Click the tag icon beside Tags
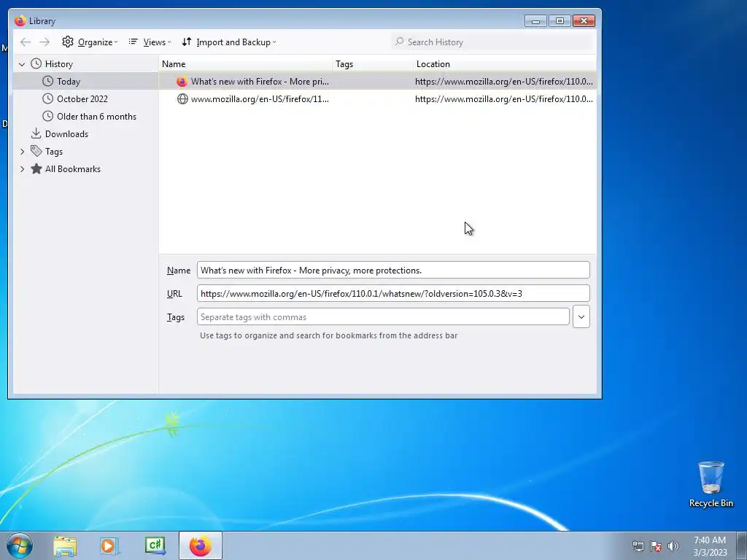The width and height of the screenshot is (747, 560). 36,151
